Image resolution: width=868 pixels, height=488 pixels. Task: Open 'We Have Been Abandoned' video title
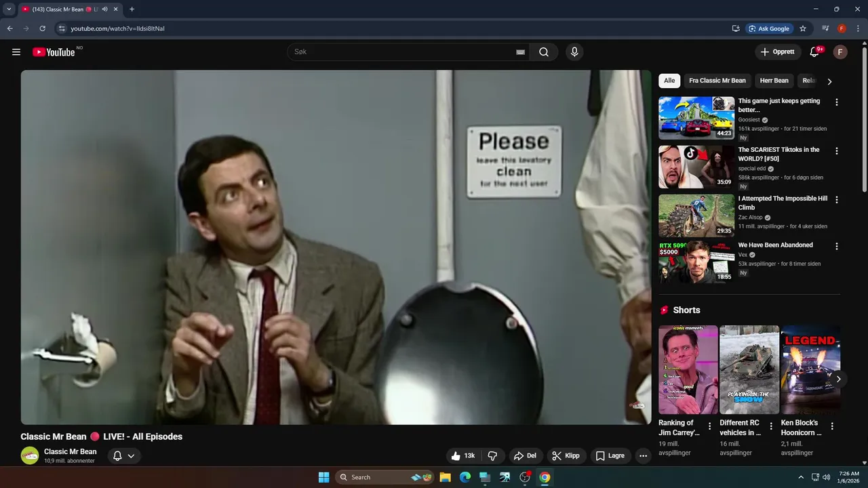pyautogui.click(x=775, y=245)
